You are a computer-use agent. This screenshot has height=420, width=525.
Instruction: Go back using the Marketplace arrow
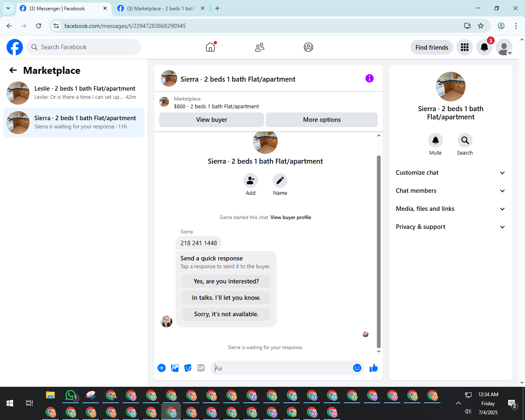click(13, 71)
